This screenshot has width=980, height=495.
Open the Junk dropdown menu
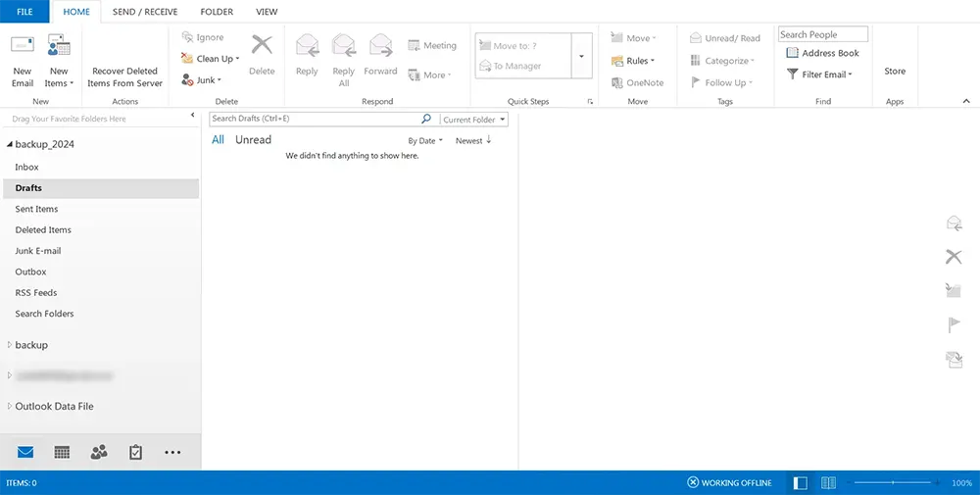point(201,80)
